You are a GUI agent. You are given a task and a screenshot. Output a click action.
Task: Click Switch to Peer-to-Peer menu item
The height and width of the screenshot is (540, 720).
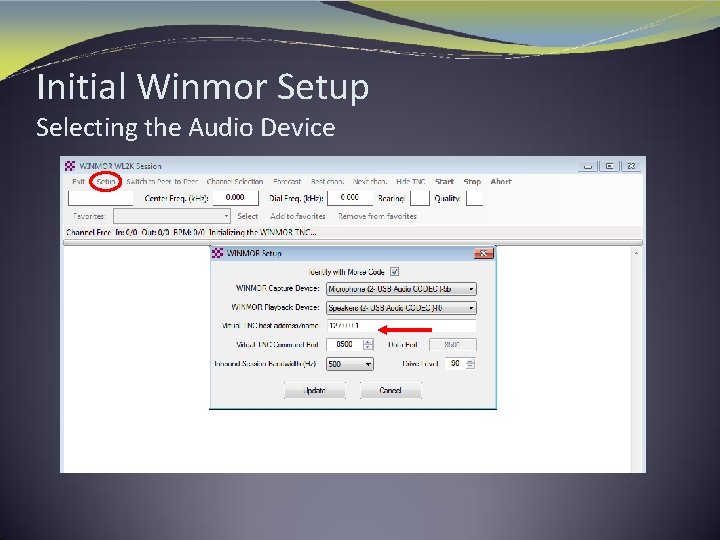coord(162,181)
